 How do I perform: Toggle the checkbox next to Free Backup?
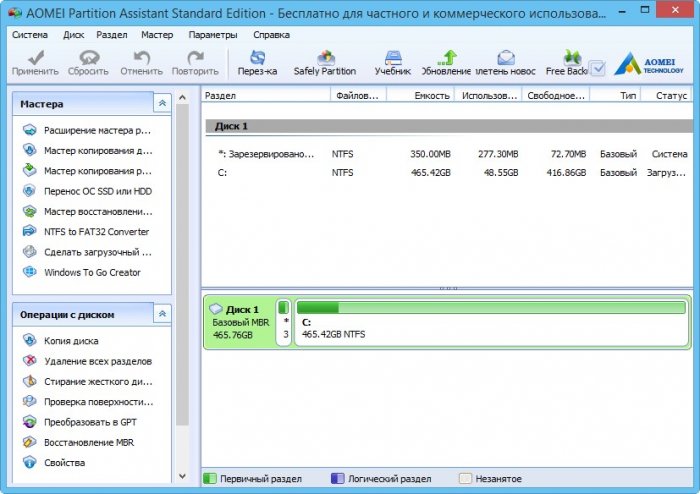pyautogui.click(x=597, y=69)
